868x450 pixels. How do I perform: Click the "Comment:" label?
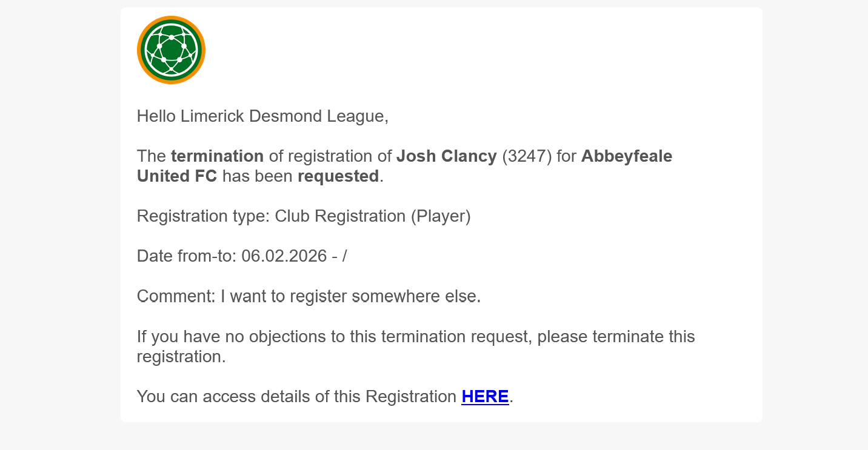click(176, 296)
